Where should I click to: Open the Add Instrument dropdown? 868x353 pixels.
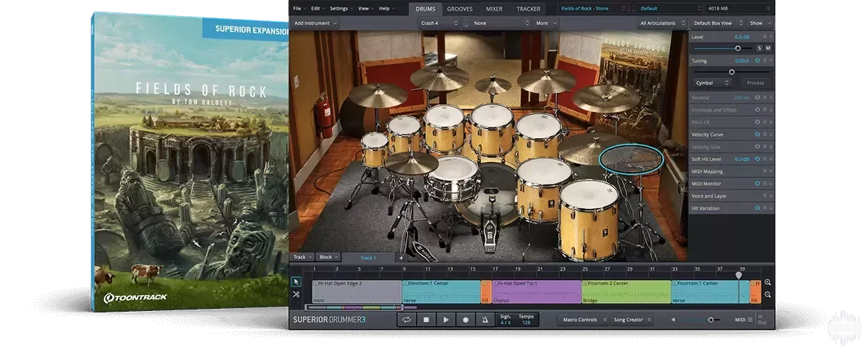click(315, 23)
